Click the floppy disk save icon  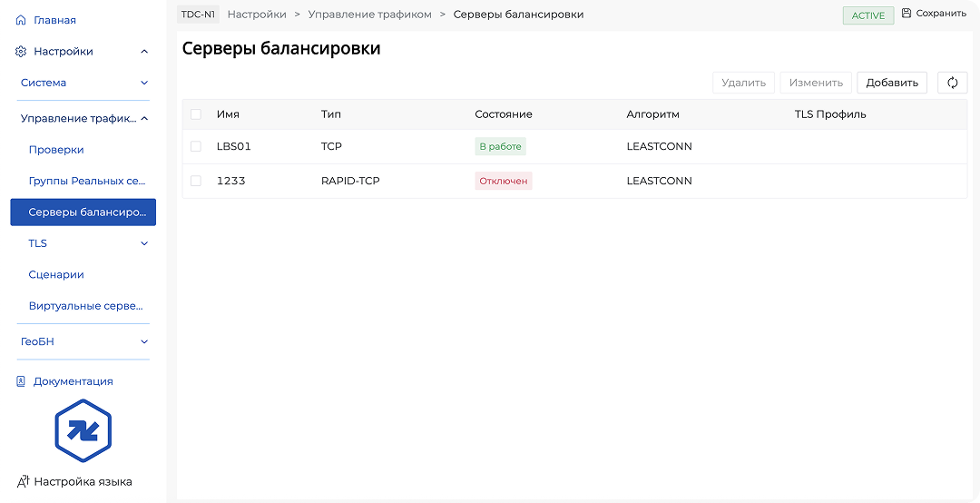pos(906,14)
